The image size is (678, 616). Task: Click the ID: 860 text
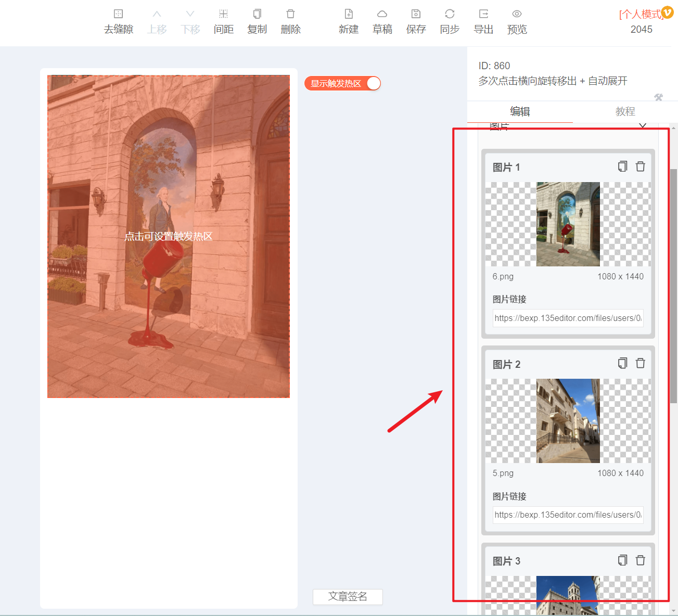tap(494, 66)
